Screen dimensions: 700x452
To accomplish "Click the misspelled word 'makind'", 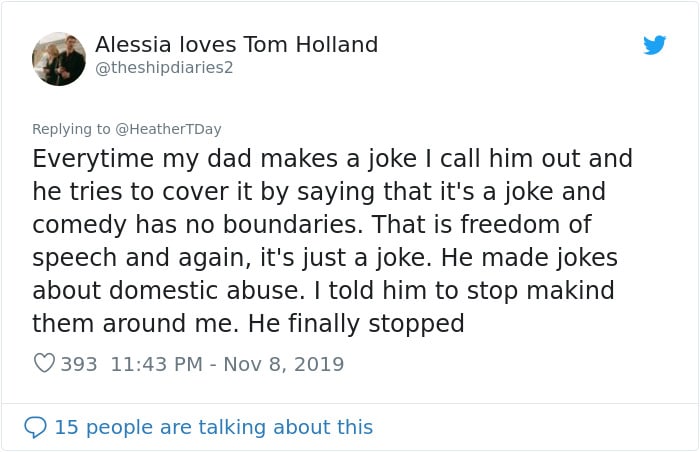I will coord(571,290).
